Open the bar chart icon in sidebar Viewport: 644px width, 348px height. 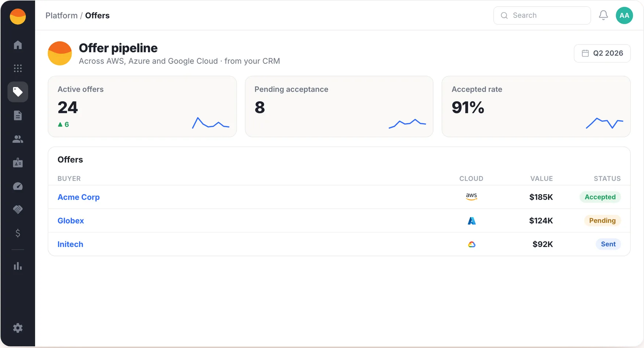click(18, 266)
